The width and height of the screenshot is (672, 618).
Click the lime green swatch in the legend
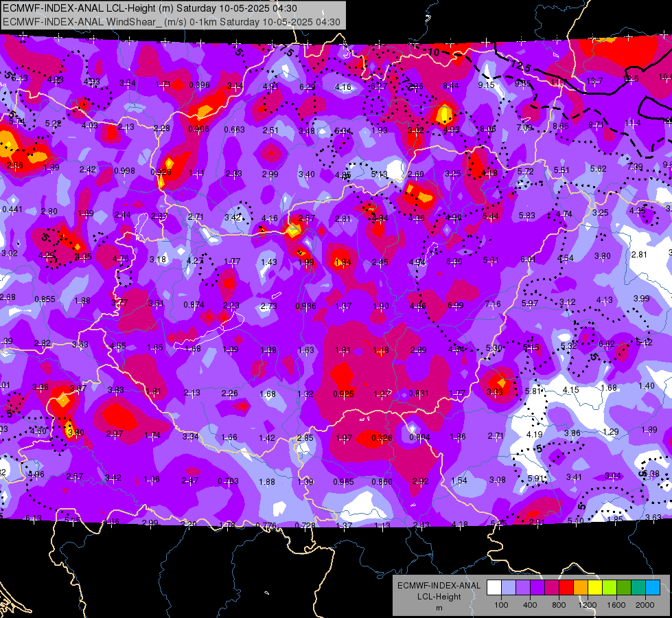pos(610,588)
